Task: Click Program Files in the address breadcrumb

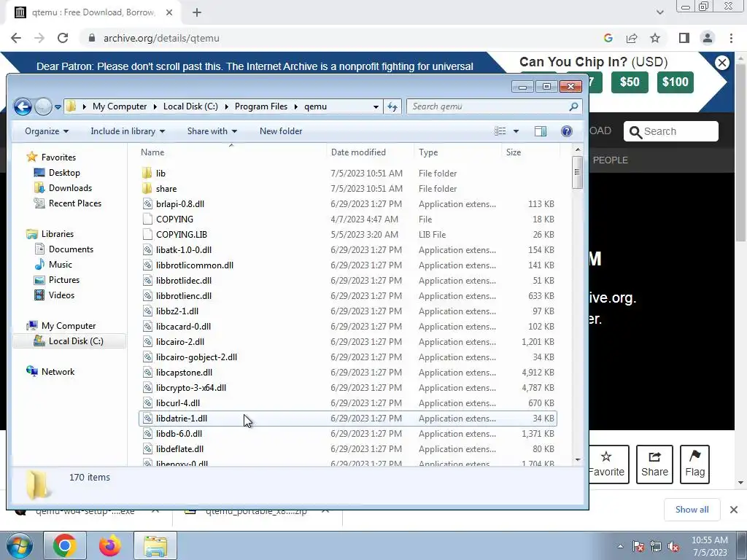Action: [261, 106]
